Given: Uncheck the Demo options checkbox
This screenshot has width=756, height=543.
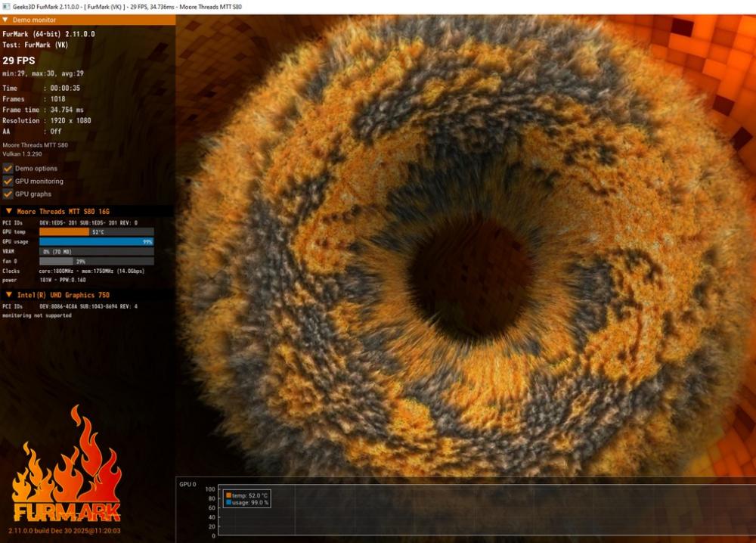Looking at the screenshot, I should pos(8,169).
